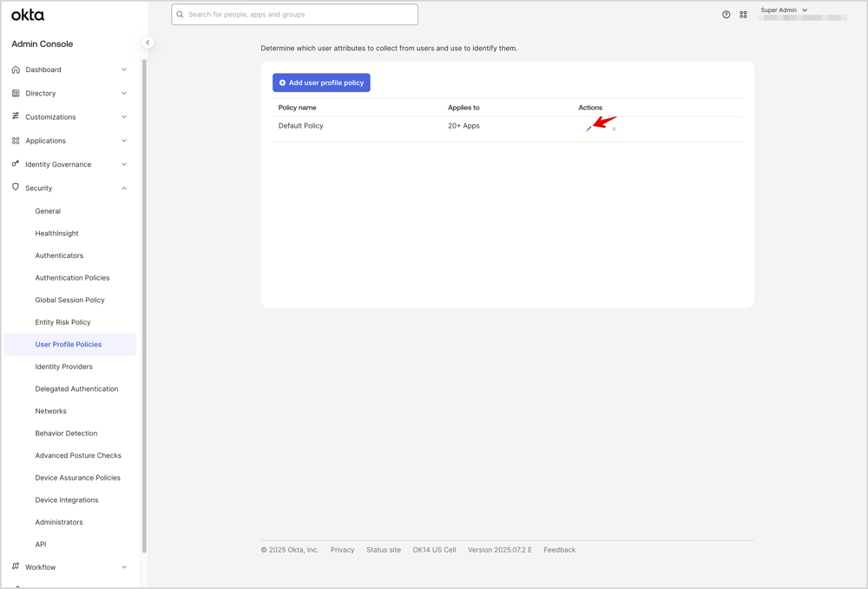Click the Admin Console heading

click(42, 43)
